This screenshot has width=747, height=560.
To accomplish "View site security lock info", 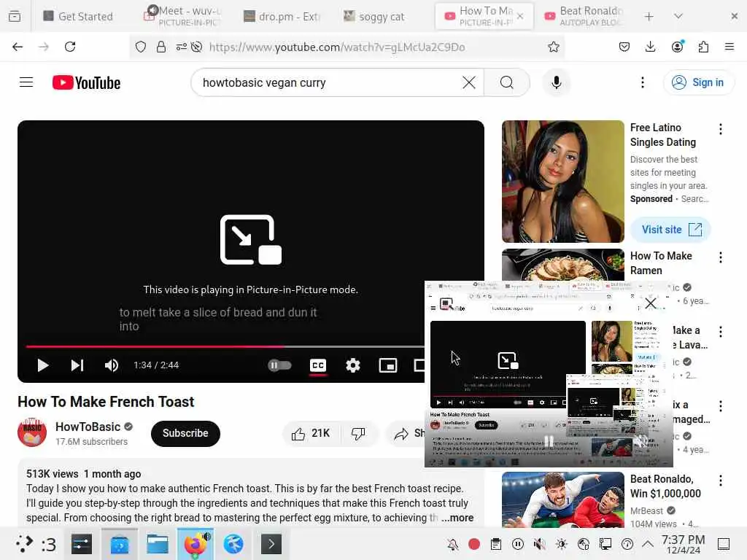I will pyautogui.click(x=161, y=47).
